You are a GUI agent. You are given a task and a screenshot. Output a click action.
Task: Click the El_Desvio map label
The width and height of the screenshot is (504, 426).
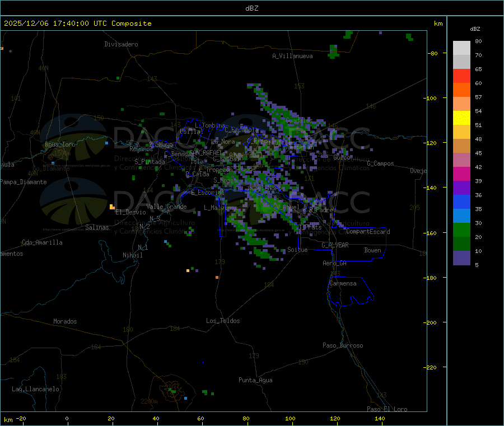pyautogui.click(x=130, y=212)
